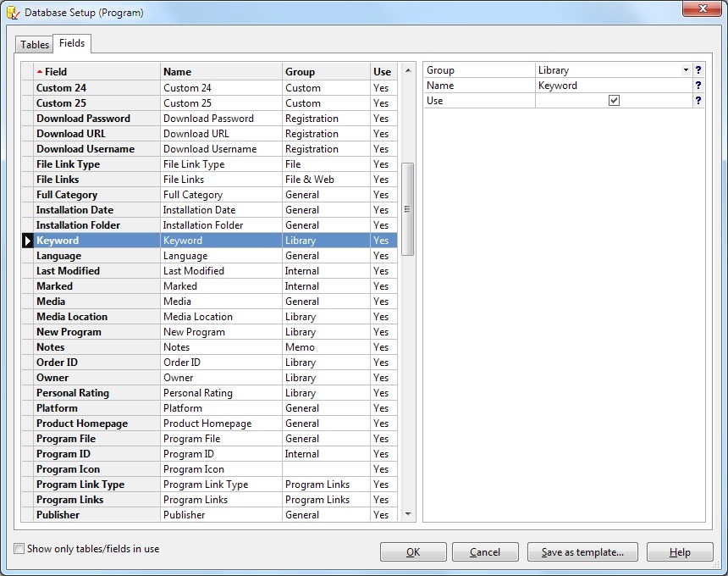Screen dimensions: 728x576
Task: Toggle the Use checkbox for Keyword
Action: (614, 101)
